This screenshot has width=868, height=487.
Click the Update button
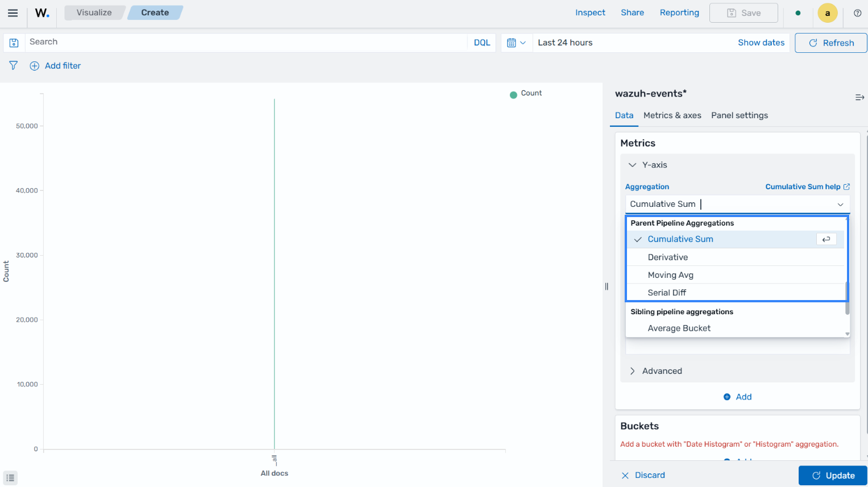pyautogui.click(x=833, y=476)
